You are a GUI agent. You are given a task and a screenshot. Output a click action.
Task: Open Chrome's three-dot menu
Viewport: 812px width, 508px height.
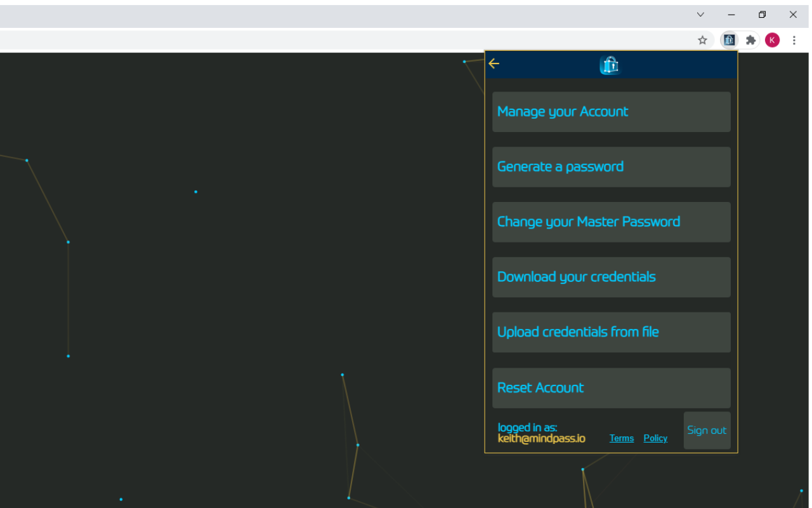point(794,39)
